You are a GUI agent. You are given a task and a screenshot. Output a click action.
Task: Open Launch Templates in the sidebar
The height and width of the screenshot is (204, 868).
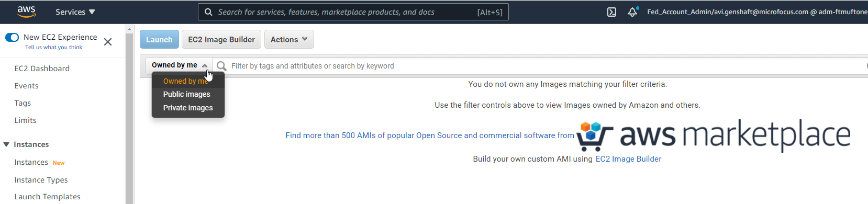coord(47,197)
